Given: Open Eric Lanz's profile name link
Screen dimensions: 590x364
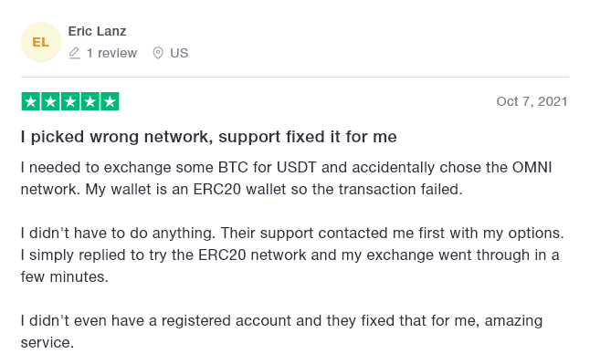Looking at the screenshot, I should coord(97,31).
